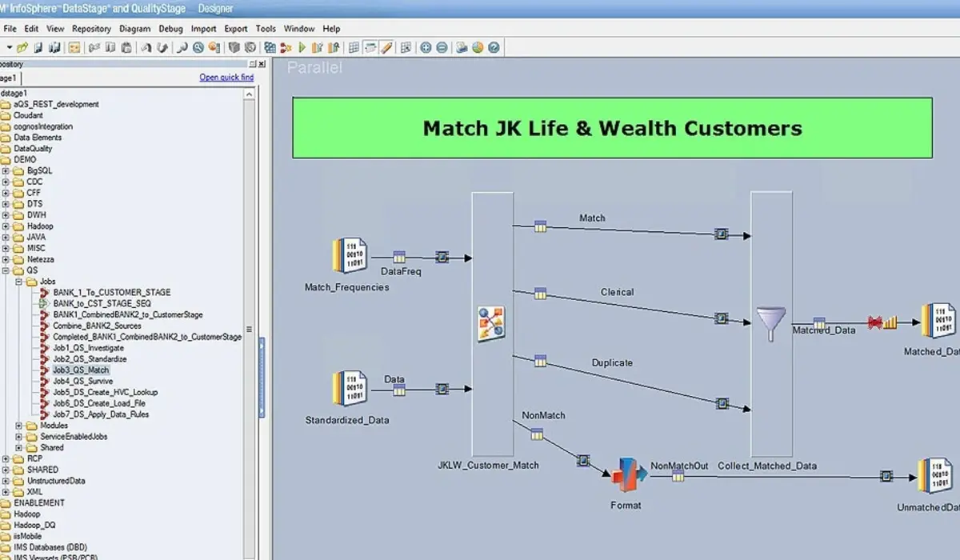Select the DataQuality folder
Image resolution: width=960 pixels, height=560 pixels.
pyautogui.click(x=33, y=149)
